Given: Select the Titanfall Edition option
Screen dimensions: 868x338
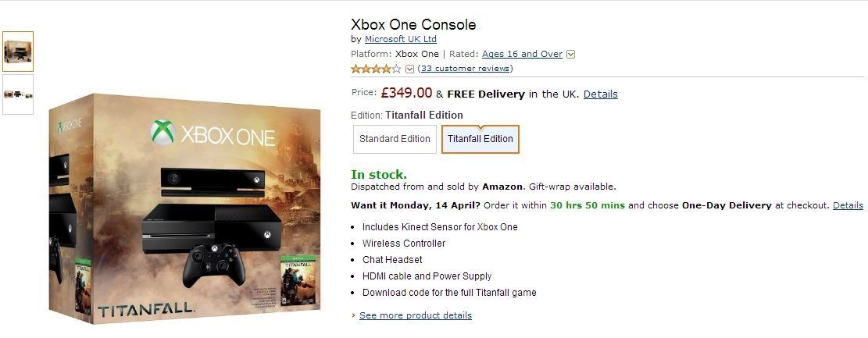Looking at the screenshot, I should (x=480, y=139).
